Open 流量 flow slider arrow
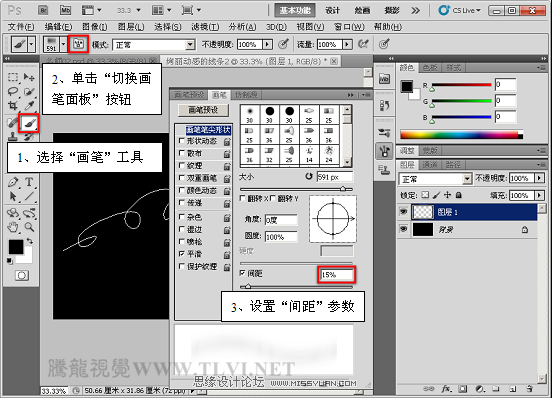The image size is (552, 398). [347, 44]
